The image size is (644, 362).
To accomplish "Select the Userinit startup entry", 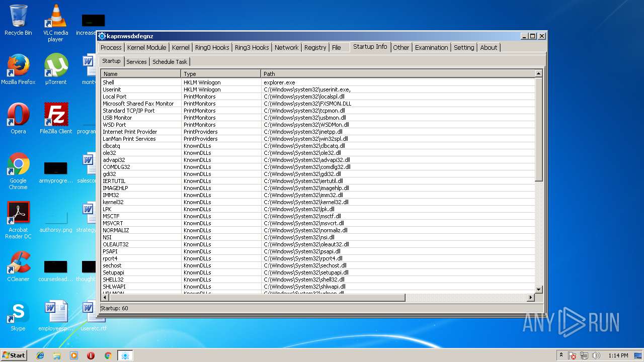I will (x=317, y=89).
